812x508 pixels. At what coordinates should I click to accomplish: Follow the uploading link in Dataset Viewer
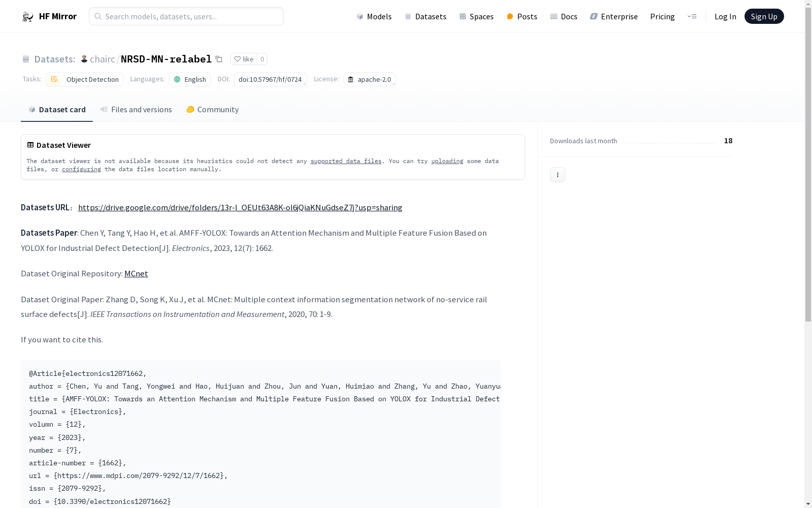pyautogui.click(x=447, y=161)
